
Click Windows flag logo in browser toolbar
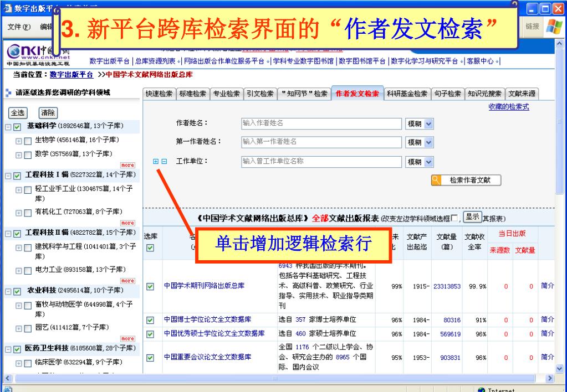(x=554, y=27)
